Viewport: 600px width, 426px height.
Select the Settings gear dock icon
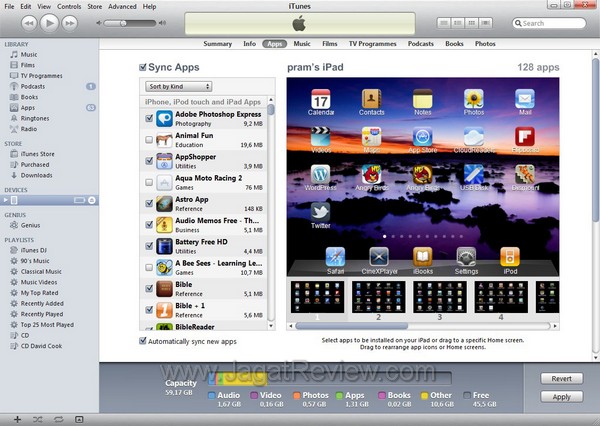pyautogui.click(x=466, y=257)
